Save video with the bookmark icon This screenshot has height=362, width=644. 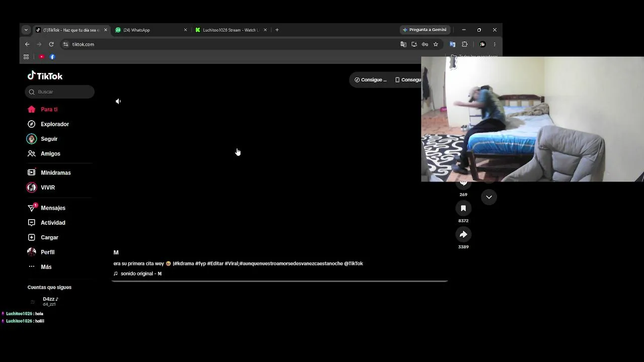[x=463, y=208]
